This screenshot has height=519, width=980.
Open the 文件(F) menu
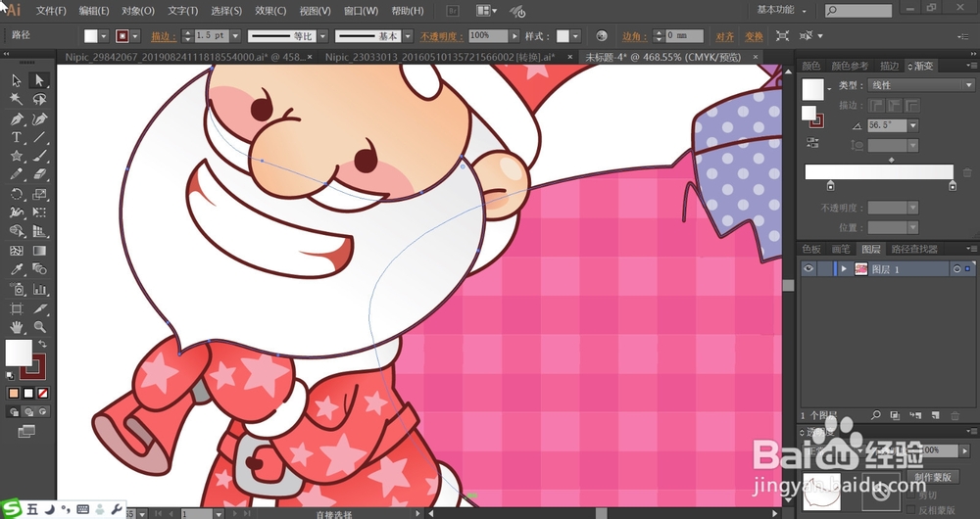[x=51, y=11]
